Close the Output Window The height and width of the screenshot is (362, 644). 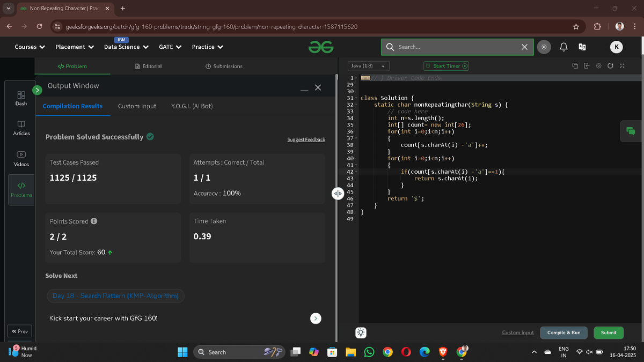[318, 87]
